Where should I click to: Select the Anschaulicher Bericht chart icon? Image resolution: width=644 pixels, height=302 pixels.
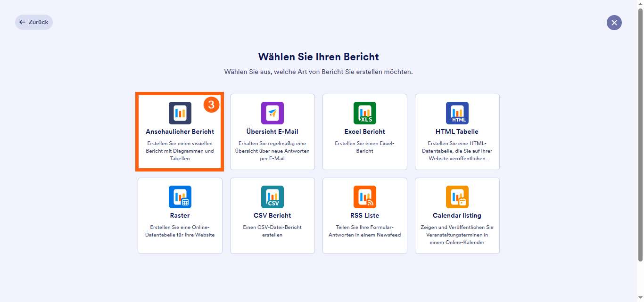(x=180, y=113)
